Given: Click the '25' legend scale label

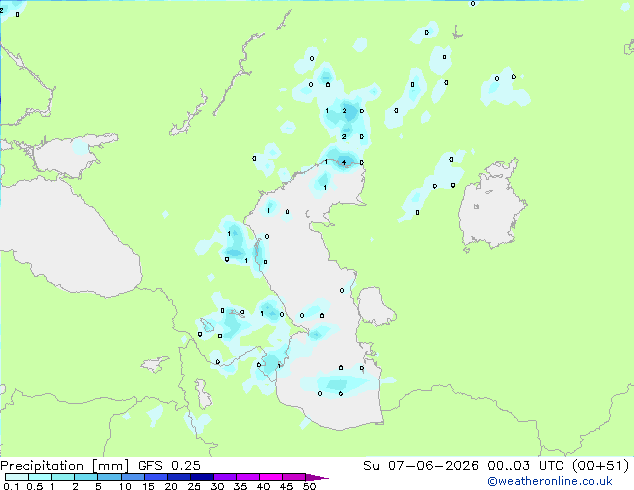Looking at the screenshot, I should pos(194,486).
